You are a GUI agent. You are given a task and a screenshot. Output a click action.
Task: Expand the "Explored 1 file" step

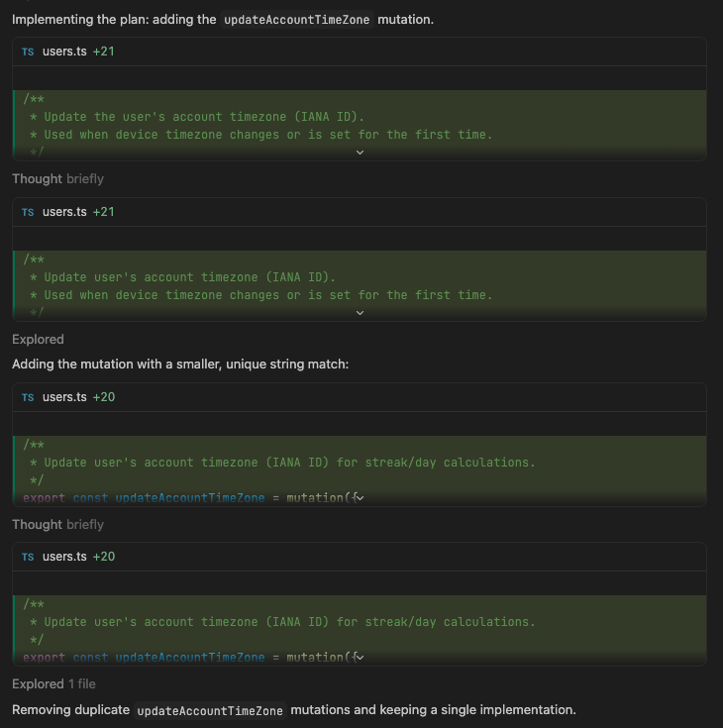(x=53, y=683)
